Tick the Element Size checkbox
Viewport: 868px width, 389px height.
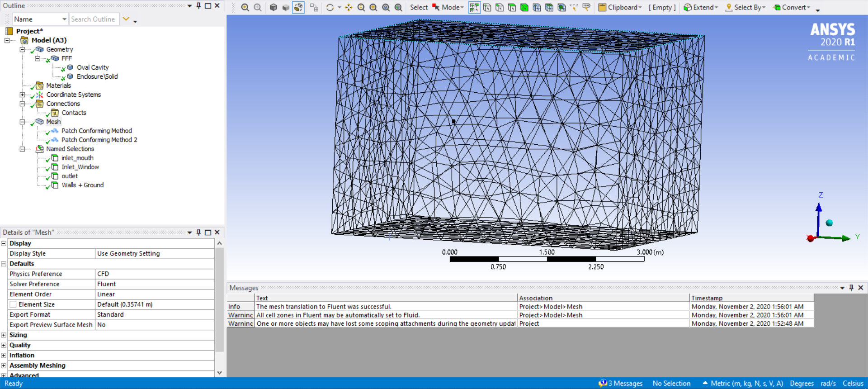pyautogui.click(x=13, y=304)
